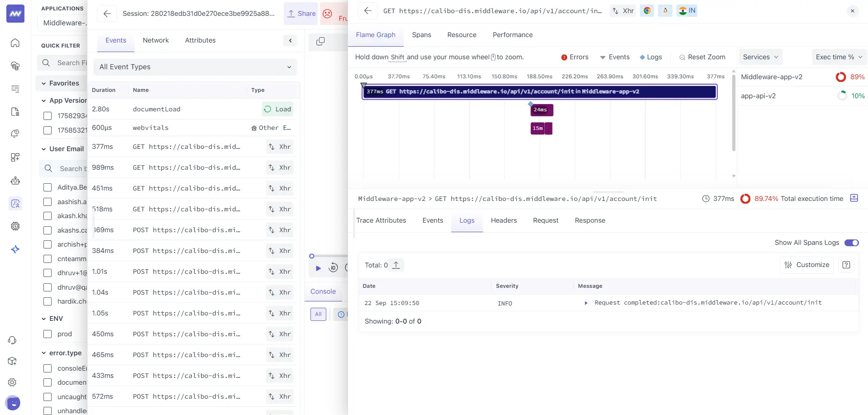Click the export icon next to Total: 0
868x415 pixels.
[396, 265]
